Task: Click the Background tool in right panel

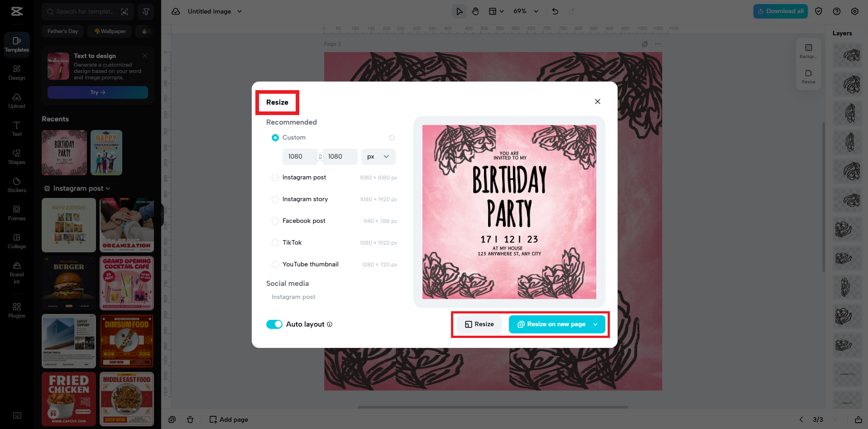Action: click(809, 51)
